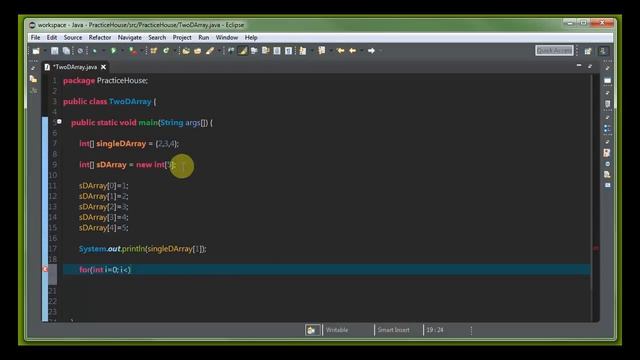Click the Run external tools icon
The image size is (640, 360).
click(x=133, y=51)
